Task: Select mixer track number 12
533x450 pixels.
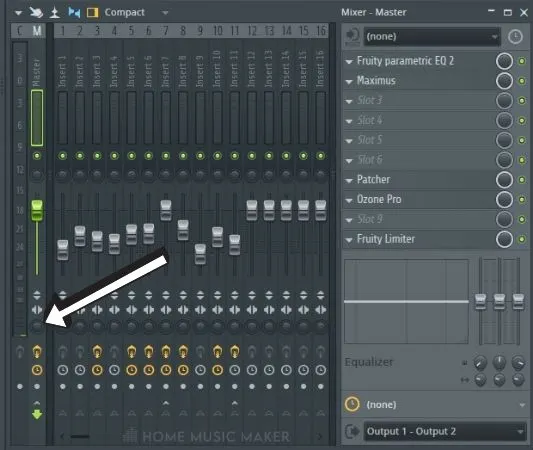Action: coord(252,31)
